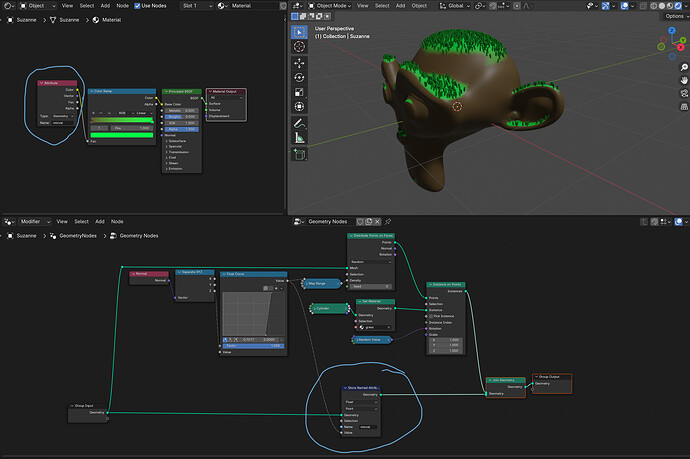690x459 pixels.
Task: Select the Add Cube tool
Action: [299, 155]
